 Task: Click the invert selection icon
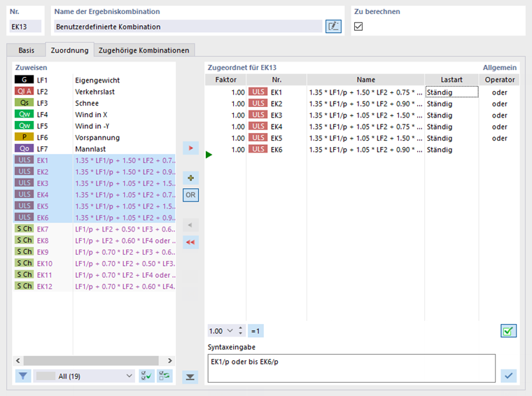(x=164, y=376)
